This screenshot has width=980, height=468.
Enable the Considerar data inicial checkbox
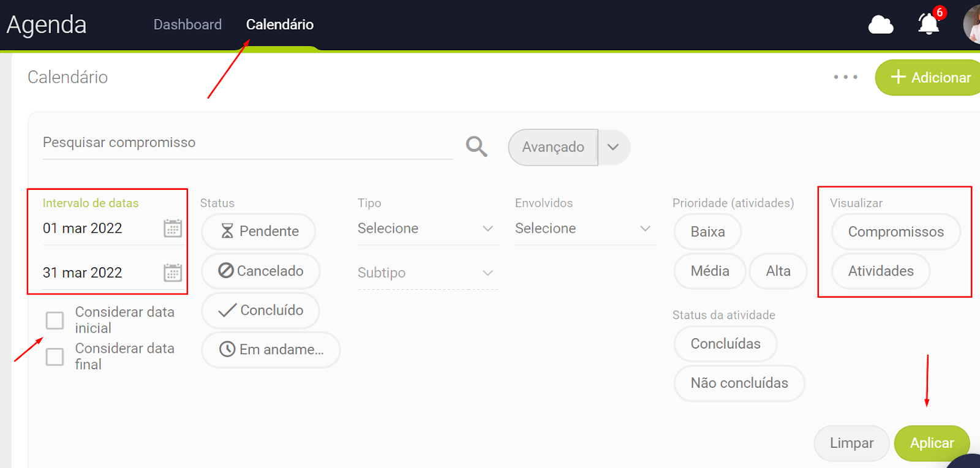pyautogui.click(x=55, y=320)
